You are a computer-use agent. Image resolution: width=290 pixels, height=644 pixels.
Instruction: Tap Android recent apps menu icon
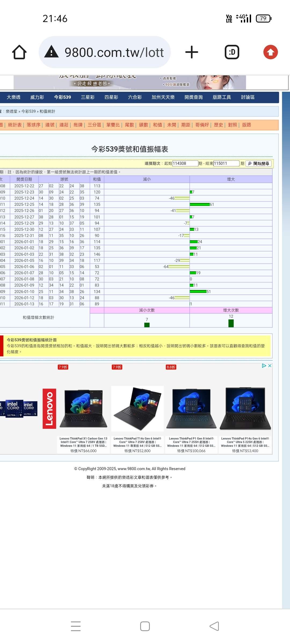(x=76, y=626)
